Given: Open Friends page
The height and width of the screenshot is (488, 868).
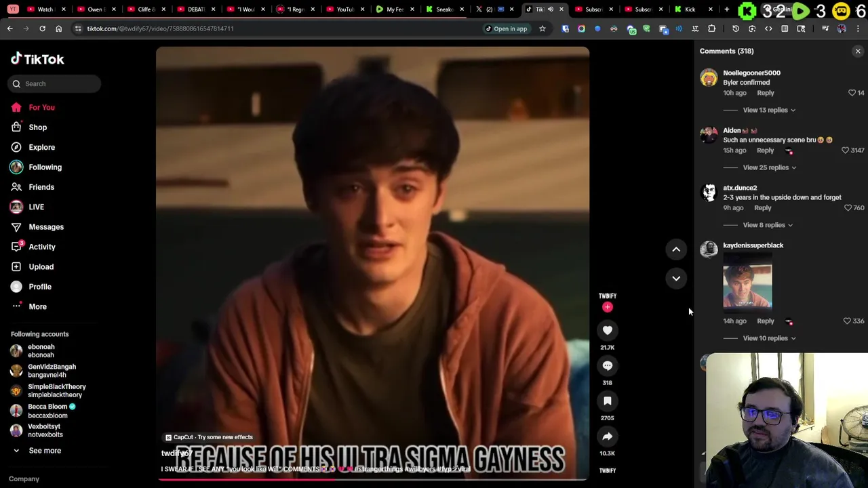Looking at the screenshot, I should 41,187.
